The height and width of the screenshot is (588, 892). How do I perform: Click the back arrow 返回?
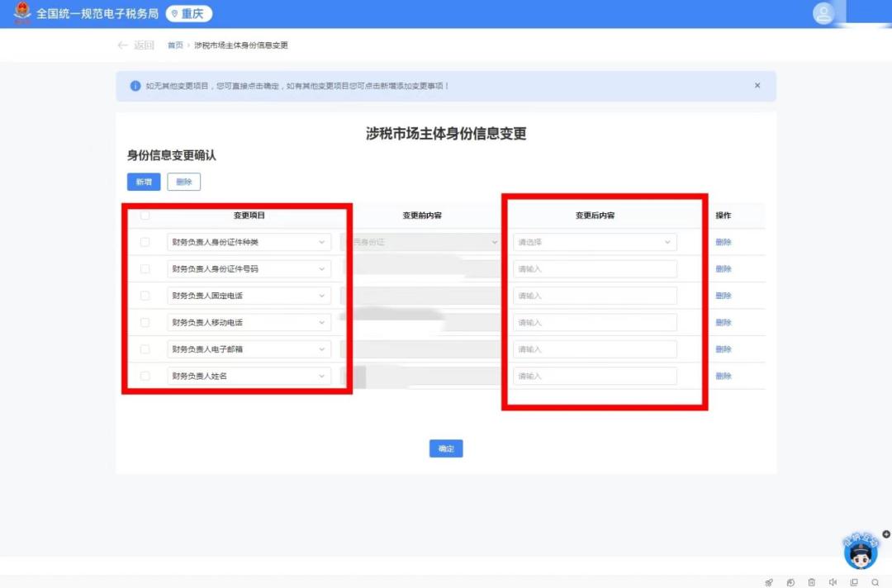(x=135, y=45)
